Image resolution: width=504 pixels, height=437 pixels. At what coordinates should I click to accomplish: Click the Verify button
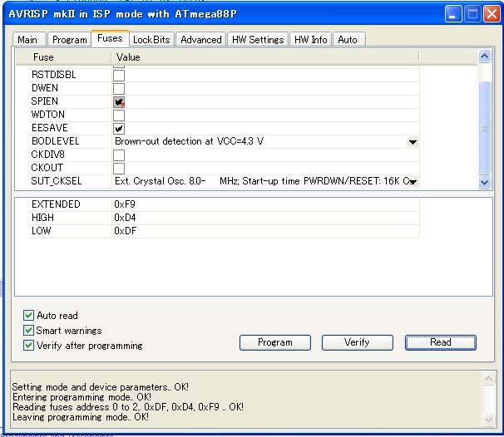click(357, 342)
